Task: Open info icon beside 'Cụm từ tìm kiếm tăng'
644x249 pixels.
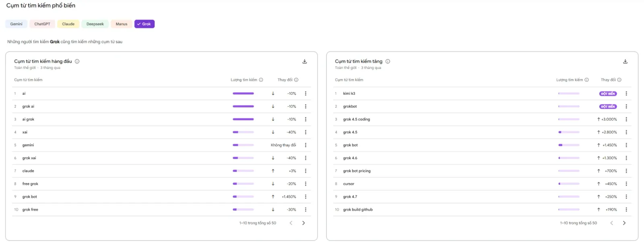Action: click(388, 62)
